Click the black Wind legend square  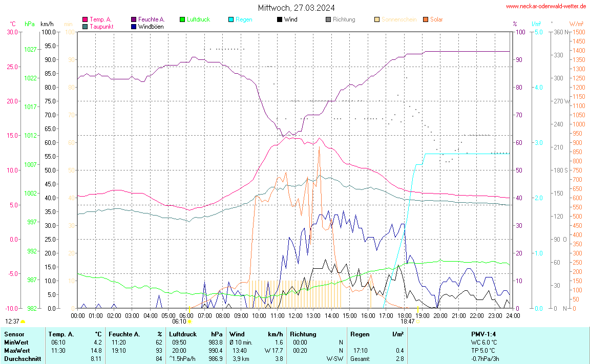coord(280,20)
